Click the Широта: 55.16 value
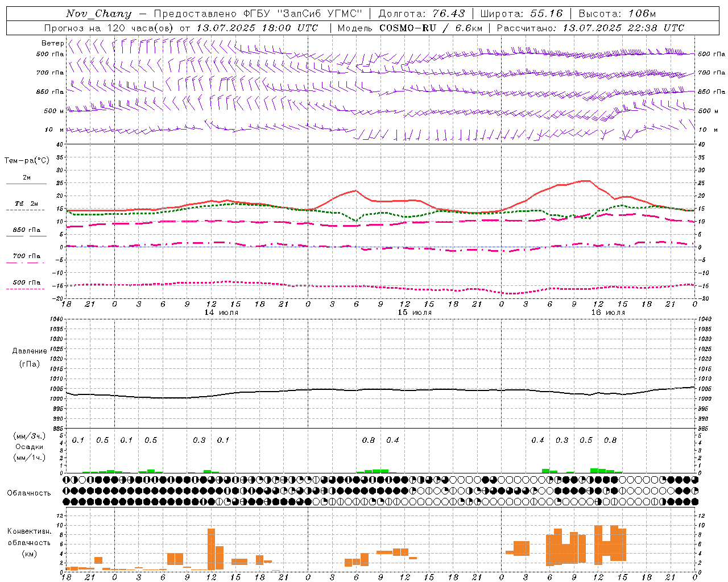728x582 pixels. coord(522,14)
